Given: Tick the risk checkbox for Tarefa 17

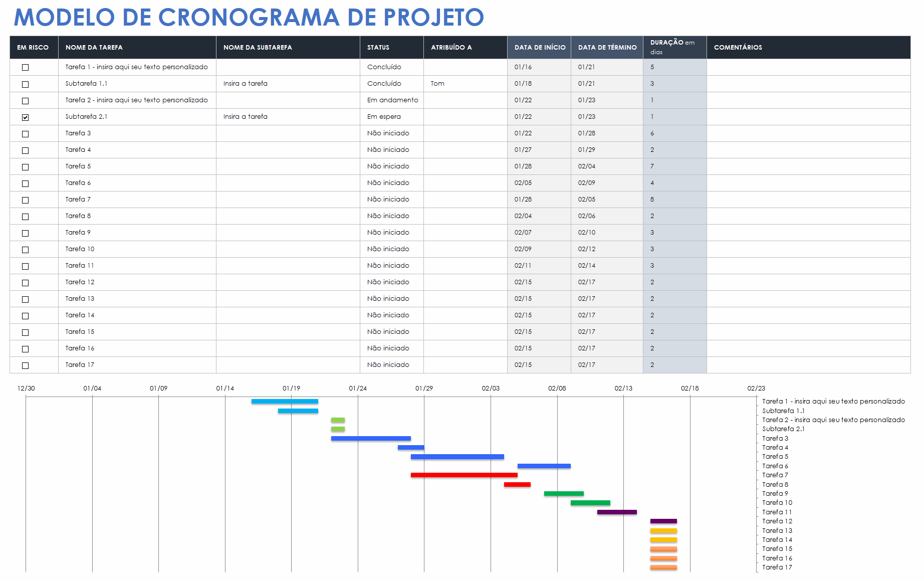Looking at the screenshot, I should tap(26, 365).
